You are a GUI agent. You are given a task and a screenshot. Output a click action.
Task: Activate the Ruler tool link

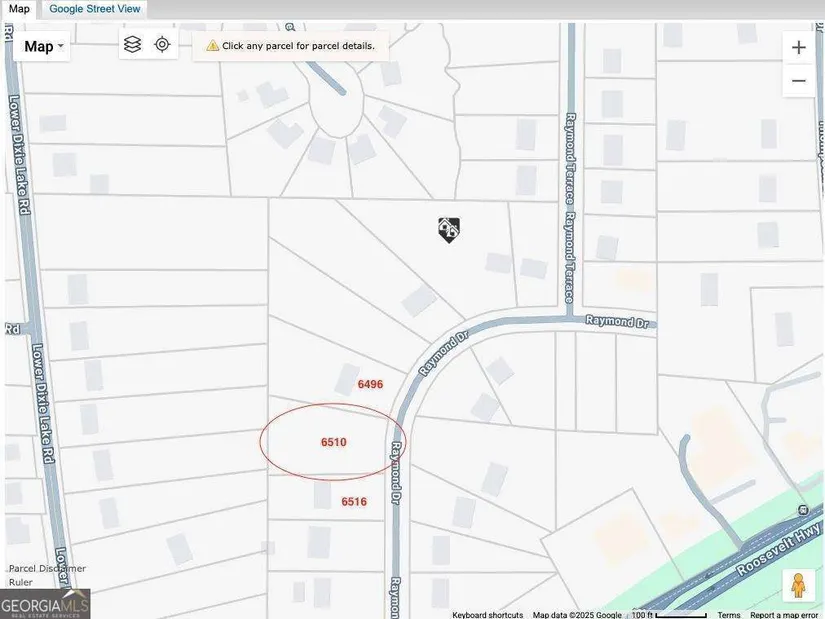click(x=21, y=581)
